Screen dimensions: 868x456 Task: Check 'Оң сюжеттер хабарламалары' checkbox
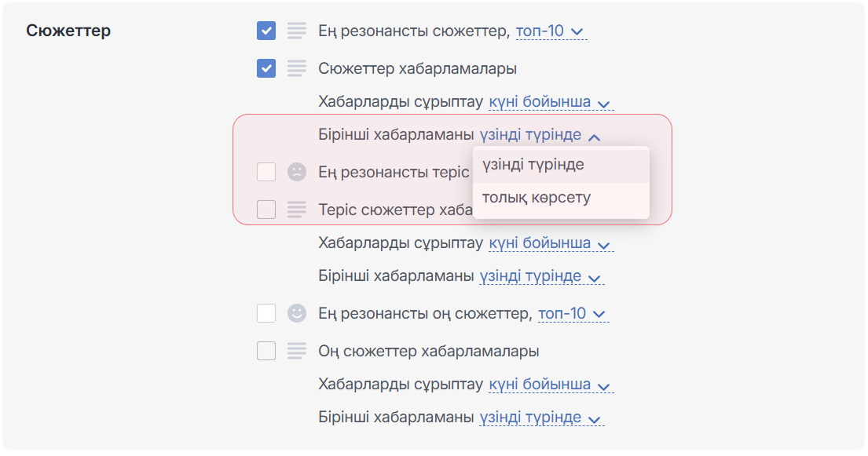[266, 351]
